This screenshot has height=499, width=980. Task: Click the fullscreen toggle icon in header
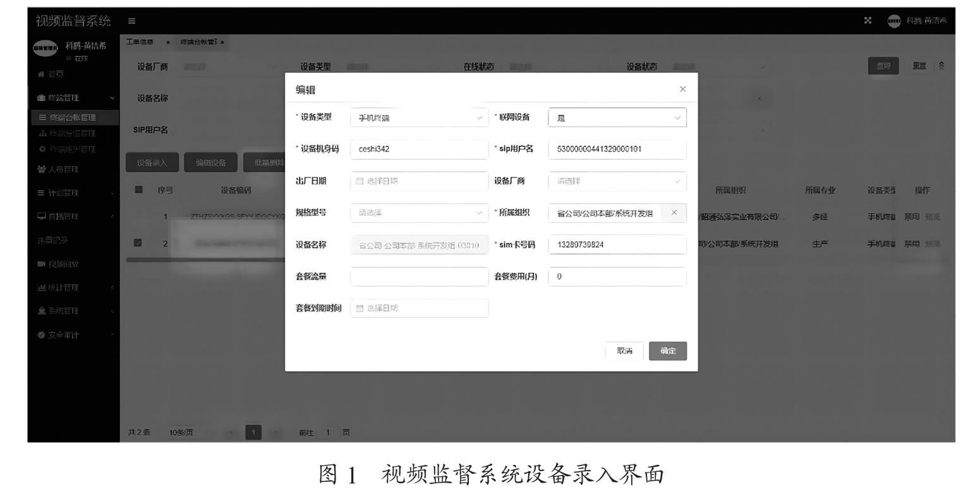click(868, 21)
